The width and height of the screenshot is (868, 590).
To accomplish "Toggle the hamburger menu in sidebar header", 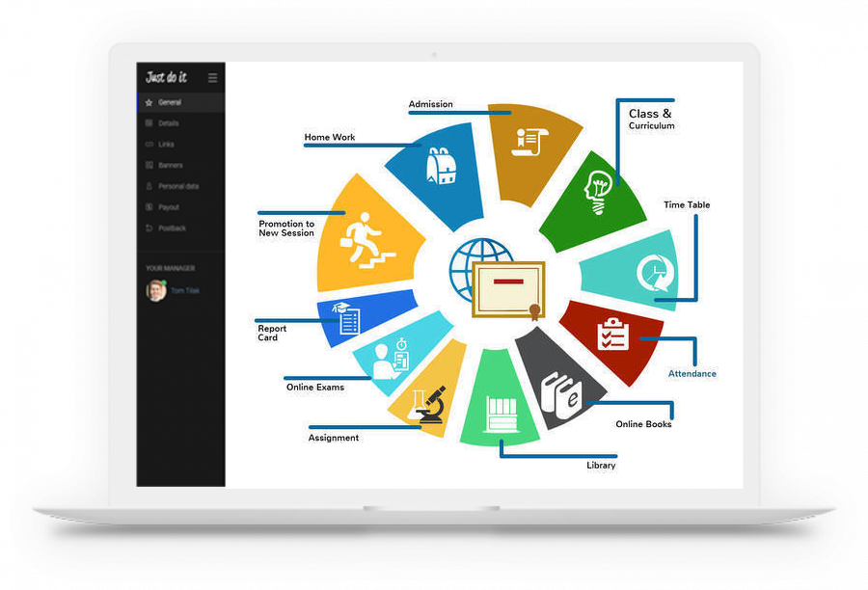I will pos(212,78).
